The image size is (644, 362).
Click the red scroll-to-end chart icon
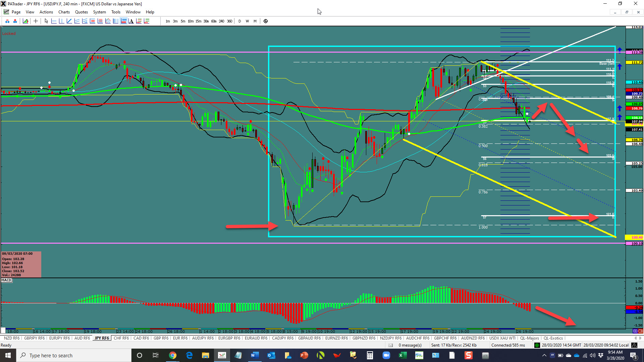click(x=640, y=331)
